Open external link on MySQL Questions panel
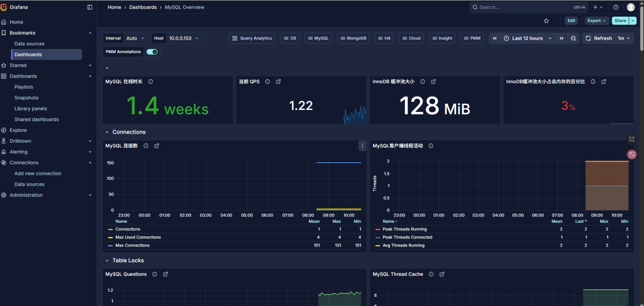644x306 pixels. tap(166, 274)
